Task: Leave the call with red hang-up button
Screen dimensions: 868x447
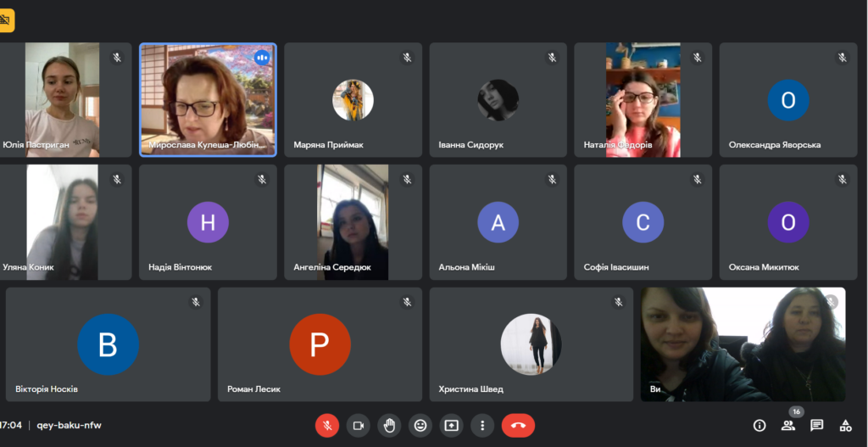Action: pos(518,426)
